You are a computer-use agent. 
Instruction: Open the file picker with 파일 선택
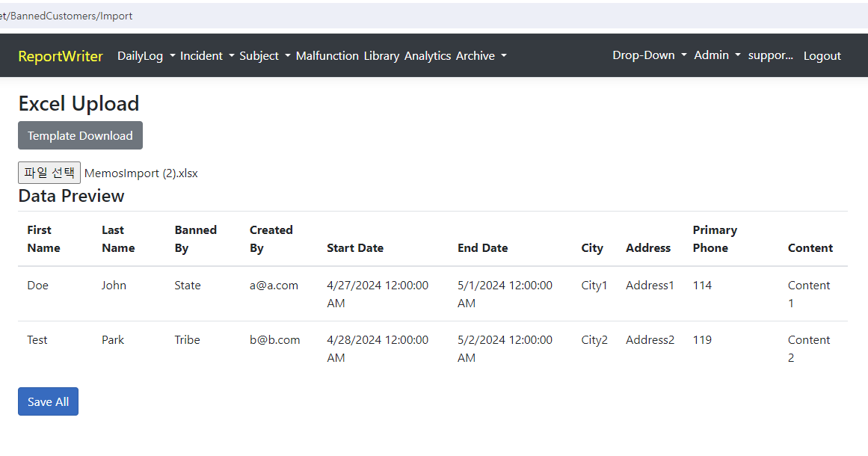tap(49, 172)
